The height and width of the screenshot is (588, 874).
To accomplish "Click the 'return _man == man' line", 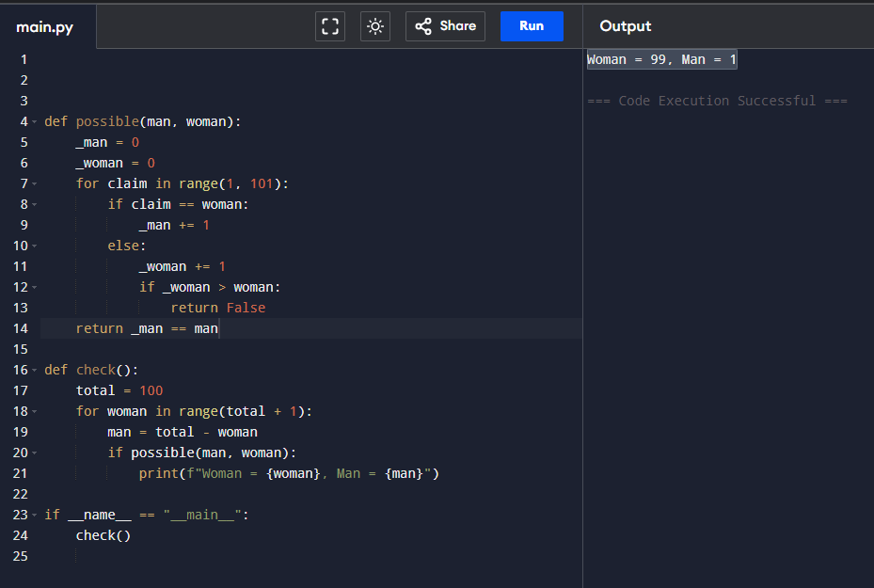I will point(147,328).
